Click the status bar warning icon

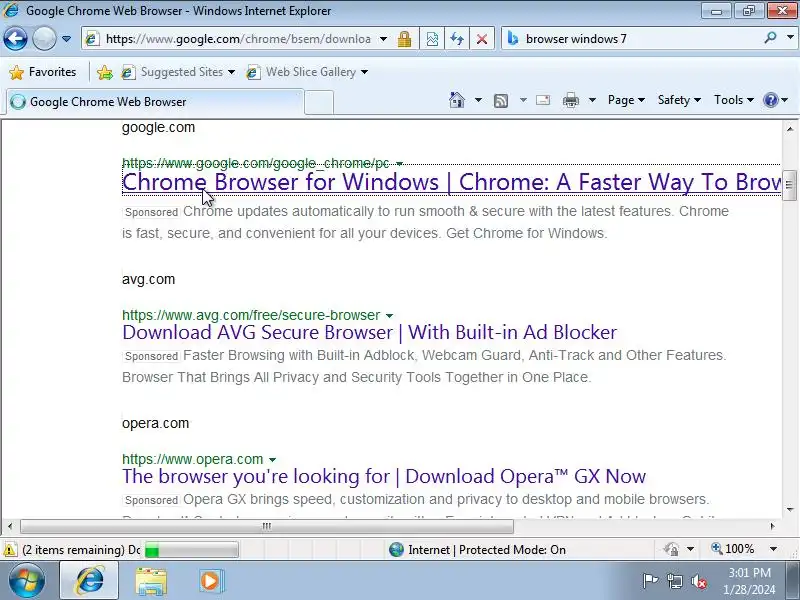click(9, 550)
